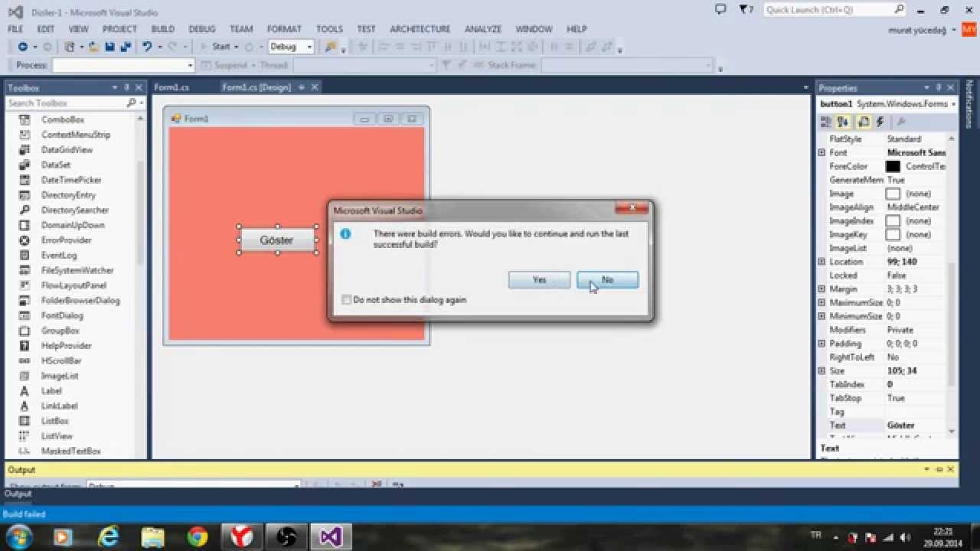
Task: Close the Form1.cs [Design] tab
Action: click(314, 87)
